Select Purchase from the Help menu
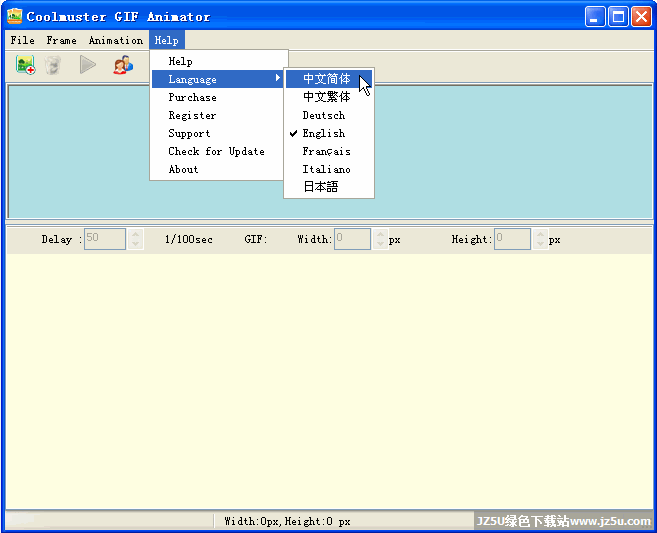Image resolution: width=657 pixels, height=533 pixels. [x=217, y=97]
